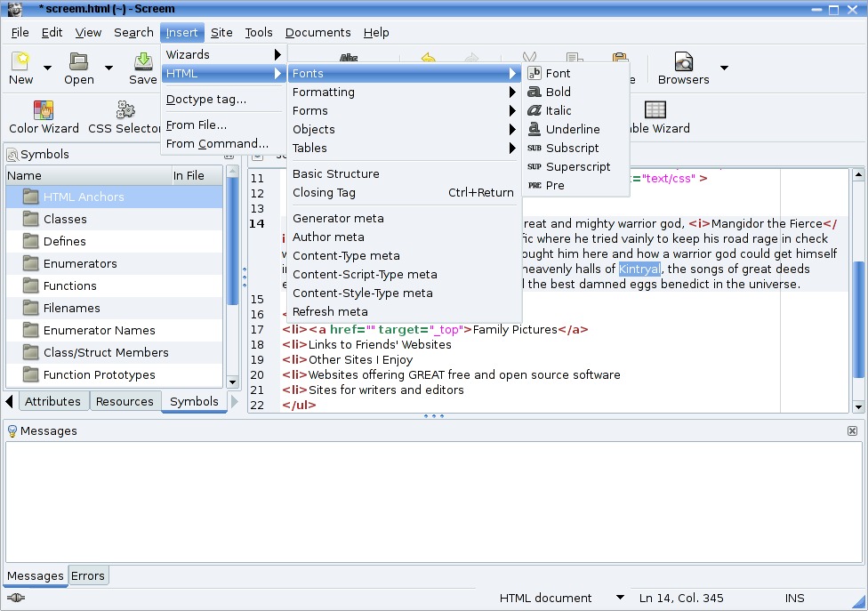Open the HTML document type selector
This screenshot has height=611, width=868.
click(x=620, y=598)
